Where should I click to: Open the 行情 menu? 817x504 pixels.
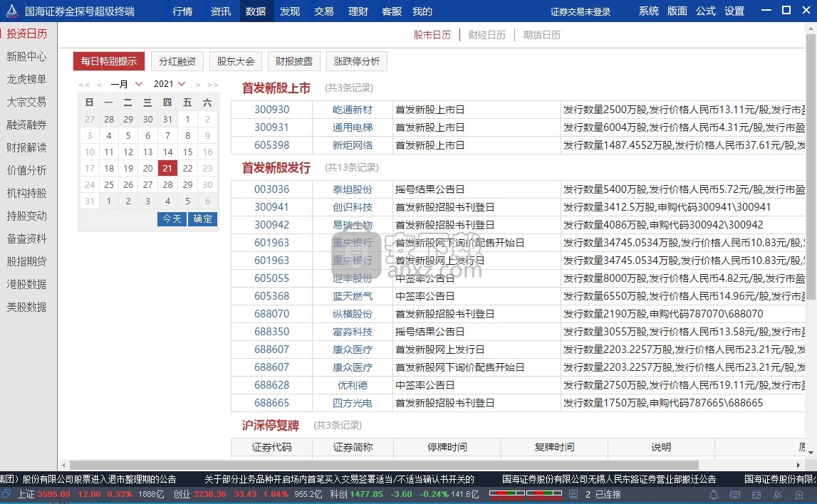(x=182, y=11)
